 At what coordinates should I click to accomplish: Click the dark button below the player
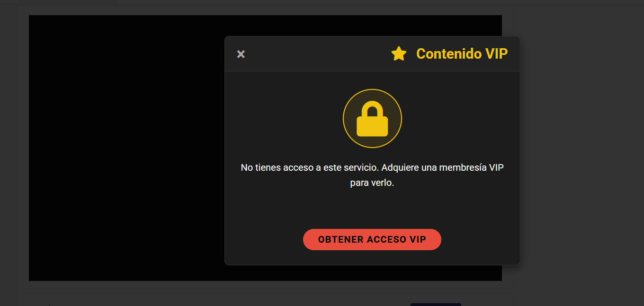[436, 305]
